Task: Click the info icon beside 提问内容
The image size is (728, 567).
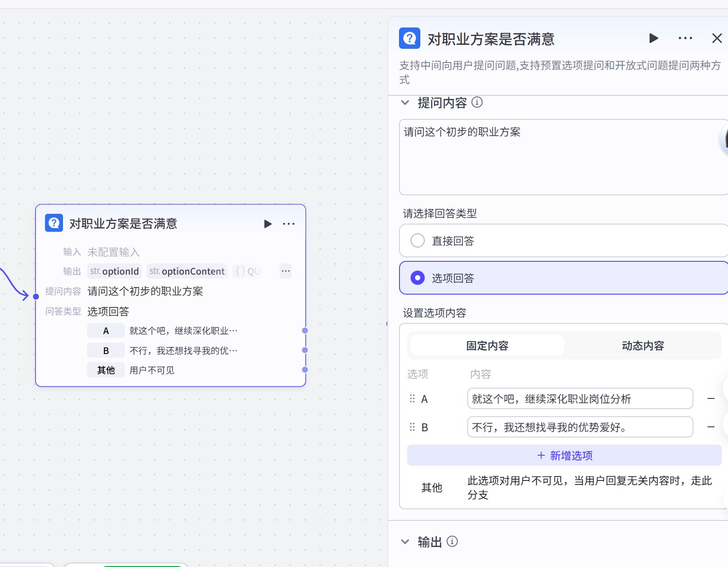Action: [x=477, y=102]
